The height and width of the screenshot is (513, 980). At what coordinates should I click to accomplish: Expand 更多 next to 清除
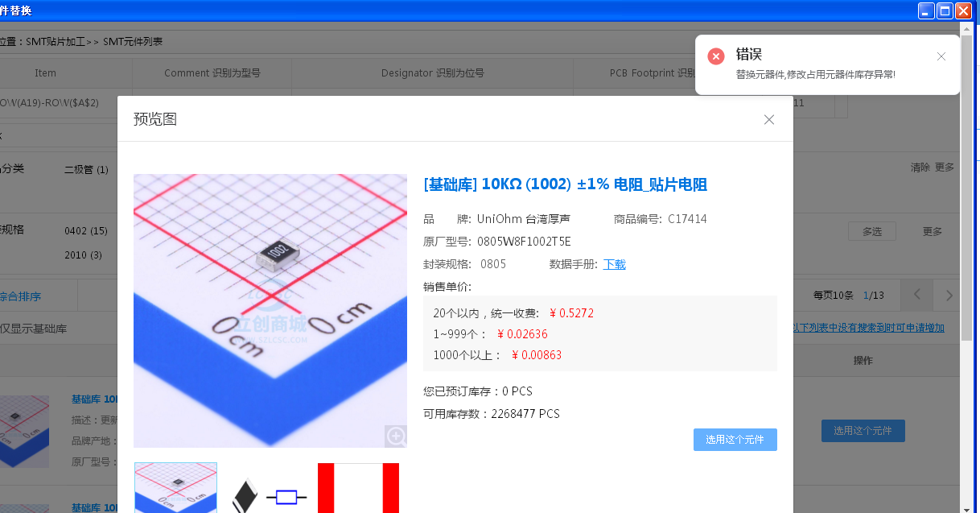[x=945, y=168]
